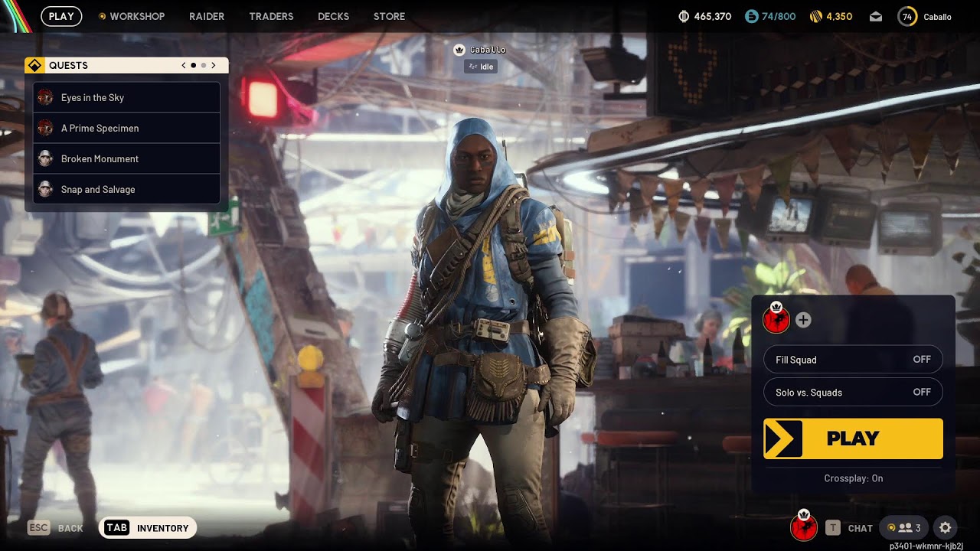Start matchmaking with the yellow PLAY button

click(x=853, y=439)
